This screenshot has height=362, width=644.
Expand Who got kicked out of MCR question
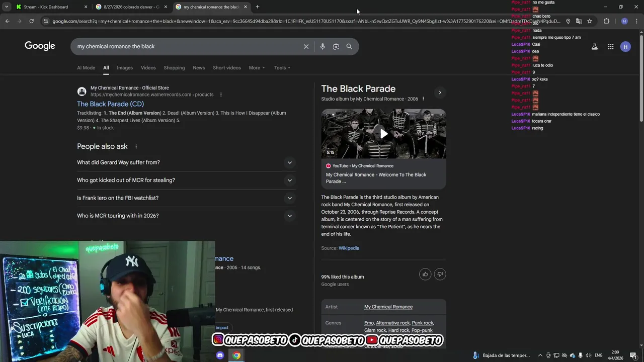(x=186, y=180)
